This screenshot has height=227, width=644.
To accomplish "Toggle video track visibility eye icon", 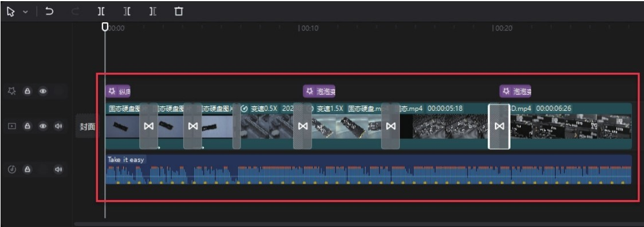I will click(x=43, y=126).
